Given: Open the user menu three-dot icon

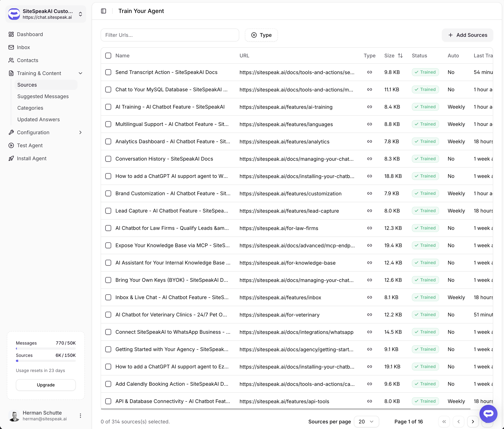Looking at the screenshot, I should click(x=80, y=416).
